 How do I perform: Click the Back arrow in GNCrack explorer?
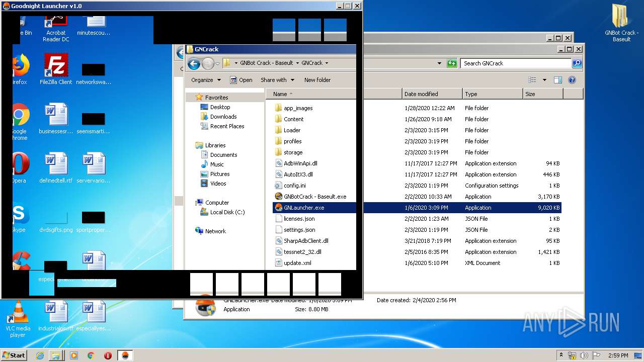(x=194, y=63)
